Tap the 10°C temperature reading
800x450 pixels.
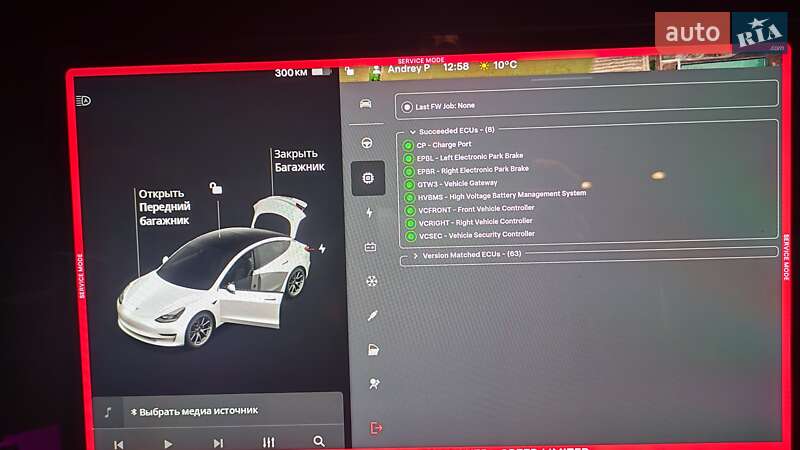click(x=505, y=65)
